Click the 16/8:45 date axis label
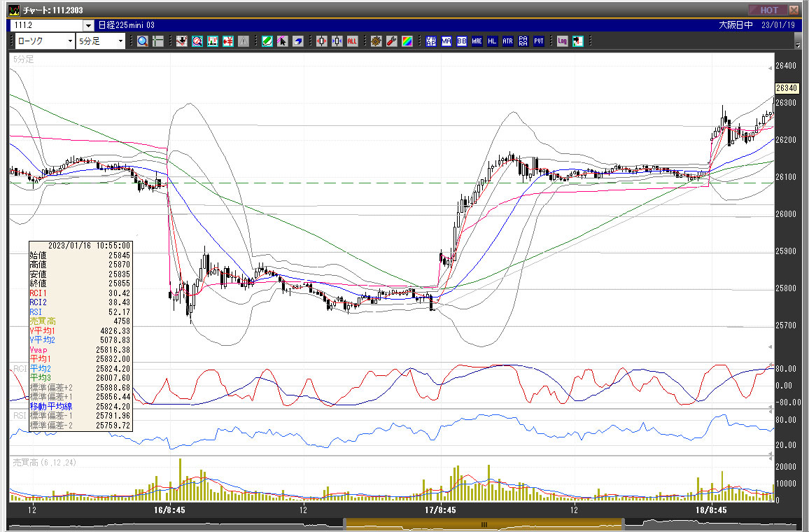The height and width of the screenshot is (532, 809). coord(169,510)
